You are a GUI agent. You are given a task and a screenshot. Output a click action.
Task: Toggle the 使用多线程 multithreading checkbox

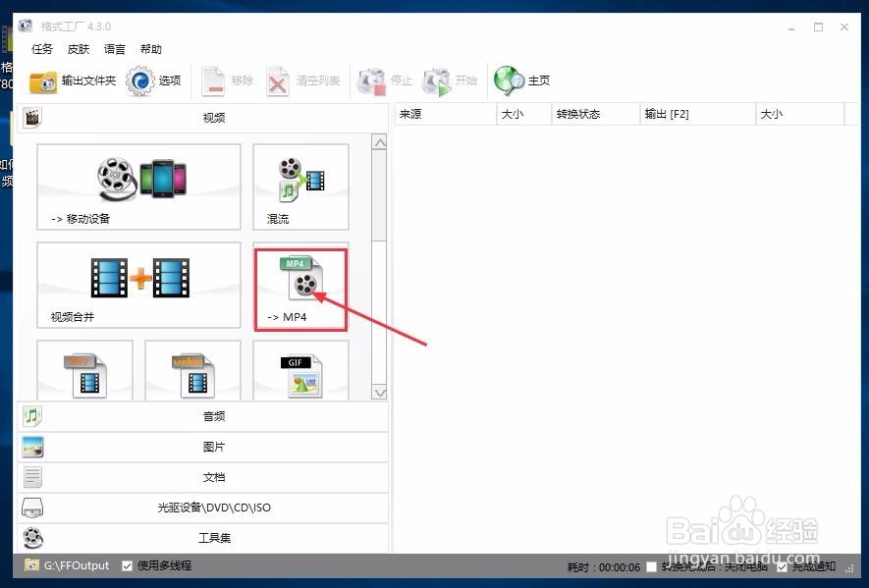coord(127,565)
